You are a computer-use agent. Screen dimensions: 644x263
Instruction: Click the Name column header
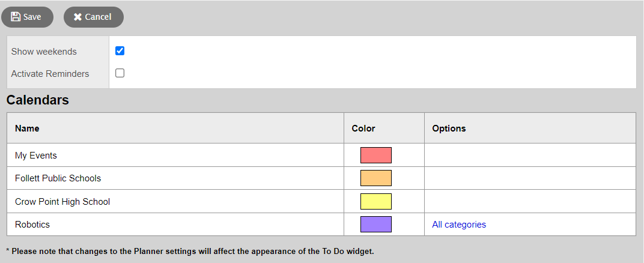click(x=27, y=128)
